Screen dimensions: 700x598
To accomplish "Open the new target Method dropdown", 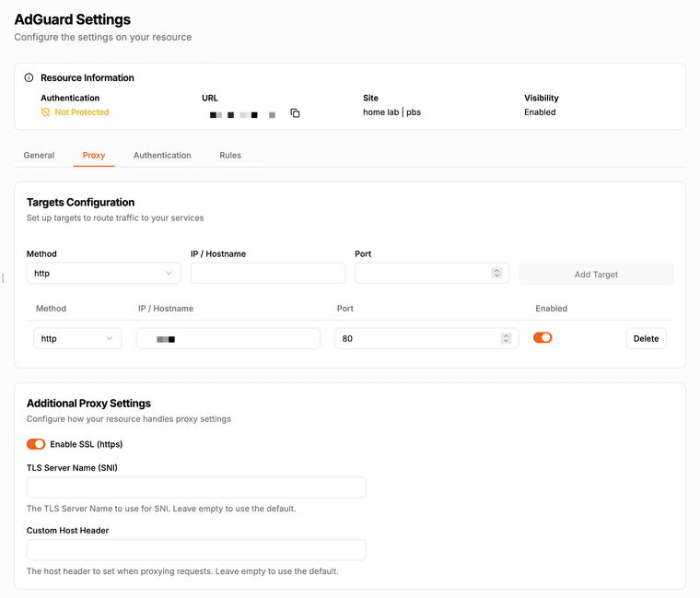I will coord(103,274).
